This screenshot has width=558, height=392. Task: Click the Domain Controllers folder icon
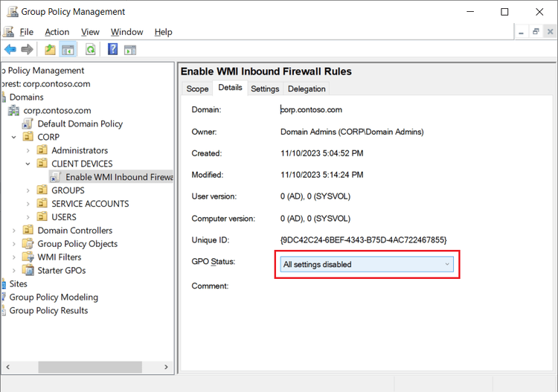coord(28,230)
